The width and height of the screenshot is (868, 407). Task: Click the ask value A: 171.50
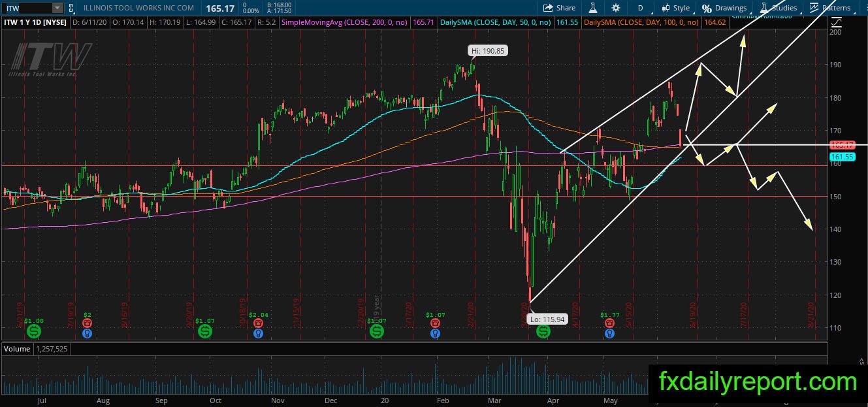coord(279,12)
